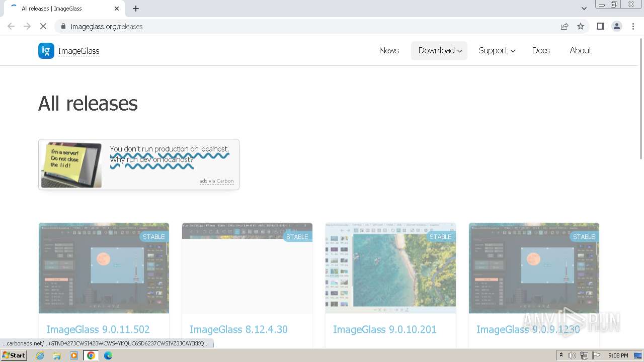This screenshot has width=644, height=362.
Task: Open clock showing 9:08 PM
Action: point(618,355)
